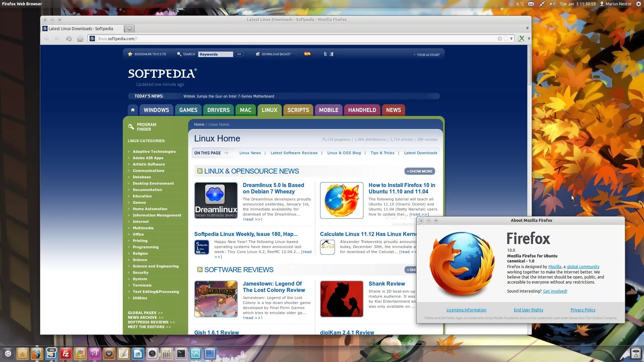
Task: Go to browser home page icon
Action: coord(80,39)
